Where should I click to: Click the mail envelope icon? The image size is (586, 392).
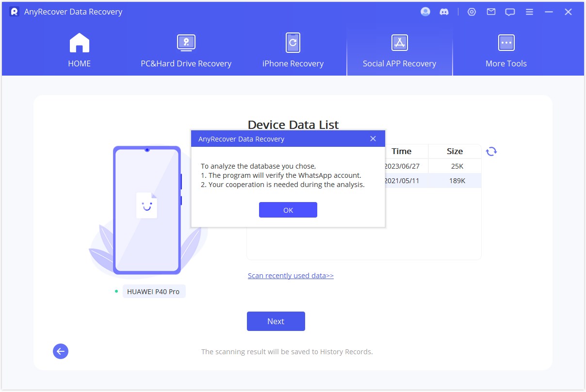click(x=491, y=12)
